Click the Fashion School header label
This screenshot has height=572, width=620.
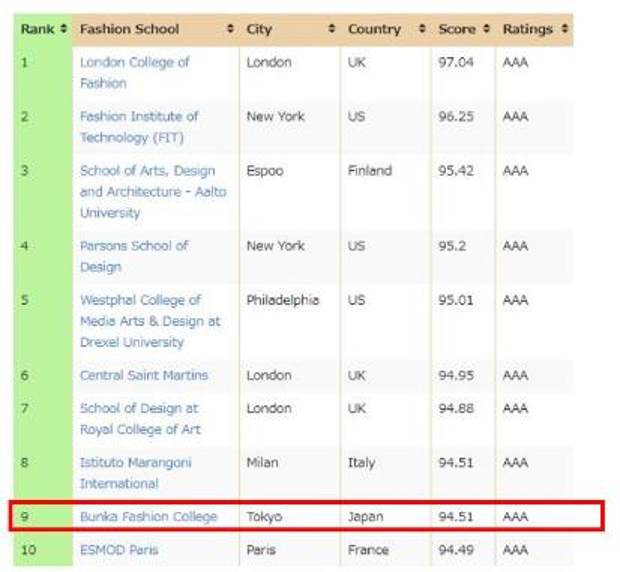(129, 29)
